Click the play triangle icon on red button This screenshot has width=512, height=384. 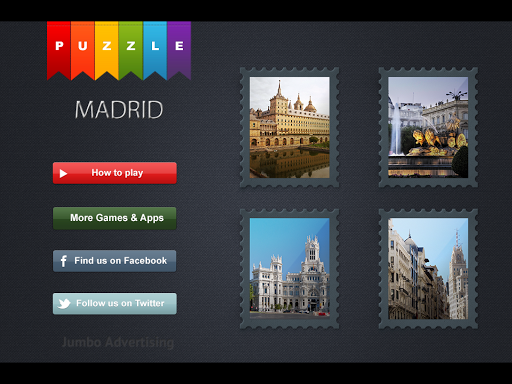coord(63,173)
